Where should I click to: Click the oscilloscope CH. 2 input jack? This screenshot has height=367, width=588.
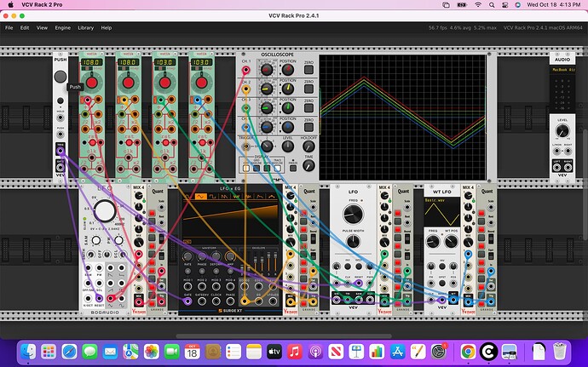[245, 89]
